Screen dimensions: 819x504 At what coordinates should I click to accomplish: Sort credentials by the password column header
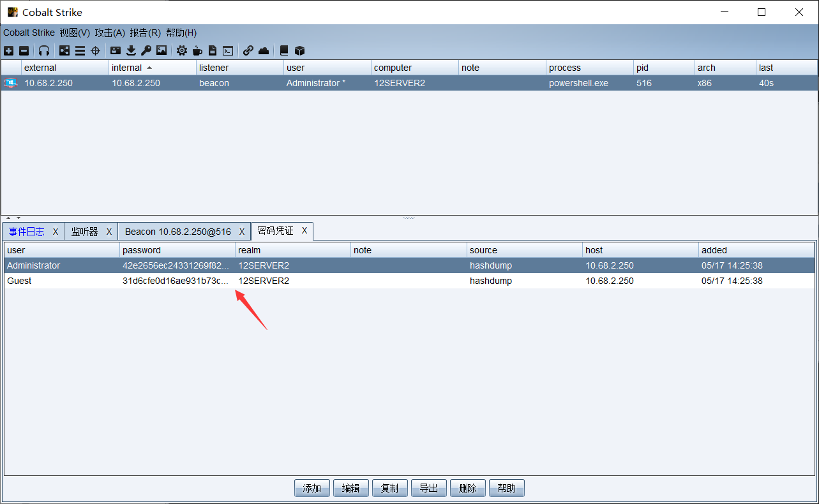177,250
